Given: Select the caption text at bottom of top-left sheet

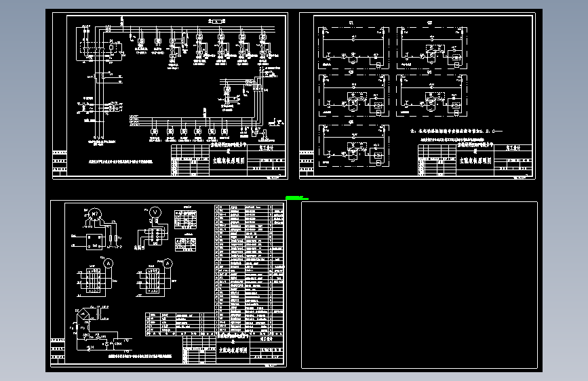Looking at the screenshot, I should (x=120, y=162).
